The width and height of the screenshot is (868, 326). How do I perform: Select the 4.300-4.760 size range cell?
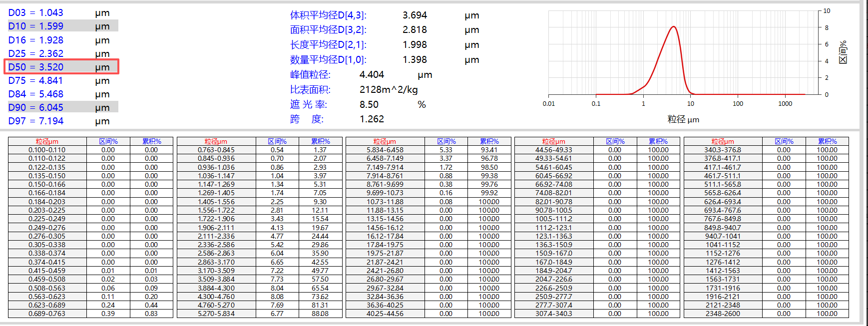pos(216,297)
